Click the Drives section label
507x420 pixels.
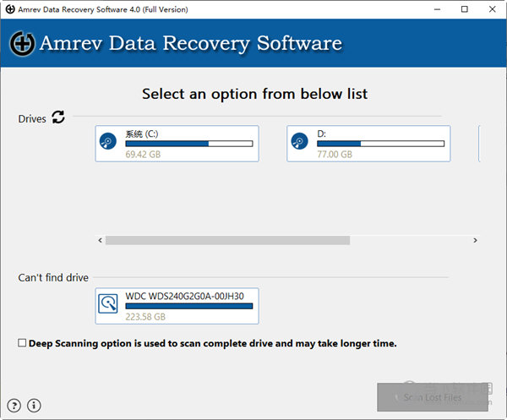click(32, 119)
